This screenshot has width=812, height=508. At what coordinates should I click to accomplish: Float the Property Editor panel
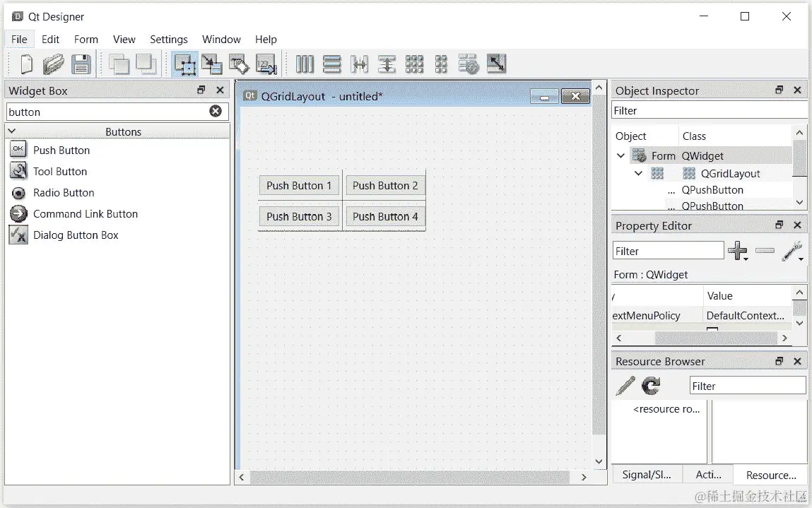coord(779,225)
